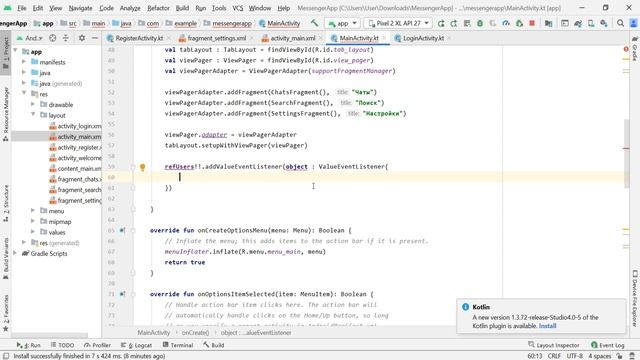Toggle the Favorites tool window

pyautogui.click(x=5, y=312)
